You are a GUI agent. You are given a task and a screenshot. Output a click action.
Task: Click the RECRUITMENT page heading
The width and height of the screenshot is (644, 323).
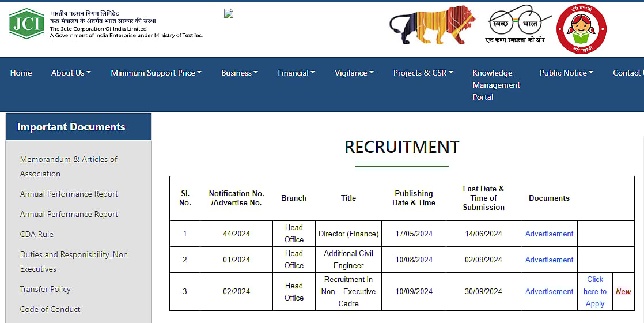(401, 147)
